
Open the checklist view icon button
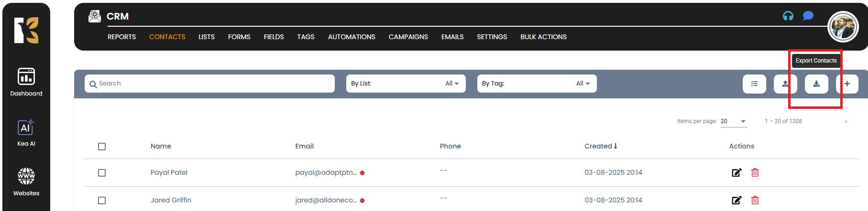coord(754,84)
